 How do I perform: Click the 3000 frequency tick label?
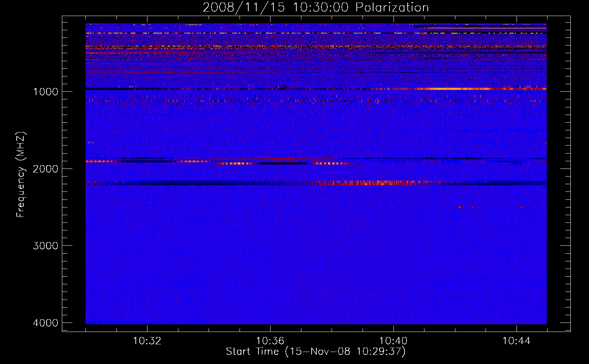pos(46,246)
